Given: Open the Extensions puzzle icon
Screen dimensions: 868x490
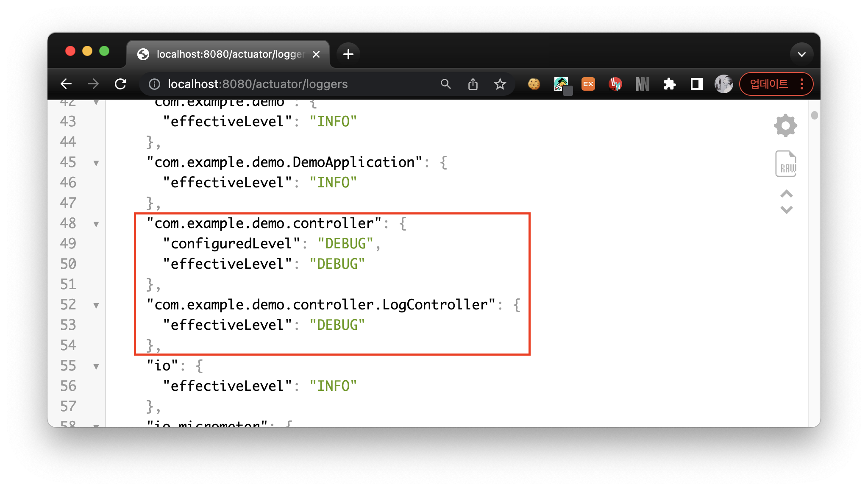Looking at the screenshot, I should click(x=669, y=84).
